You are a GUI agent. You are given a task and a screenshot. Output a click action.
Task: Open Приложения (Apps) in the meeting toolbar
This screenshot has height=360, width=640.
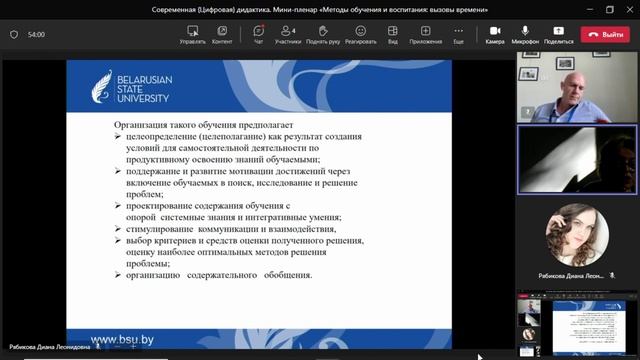(x=426, y=35)
